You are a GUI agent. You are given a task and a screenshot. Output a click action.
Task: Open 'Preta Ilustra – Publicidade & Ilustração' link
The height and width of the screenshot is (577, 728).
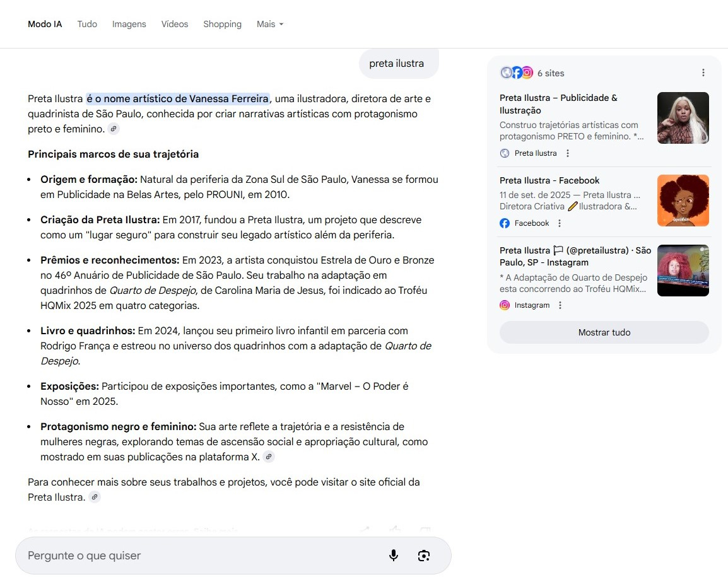(x=558, y=104)
